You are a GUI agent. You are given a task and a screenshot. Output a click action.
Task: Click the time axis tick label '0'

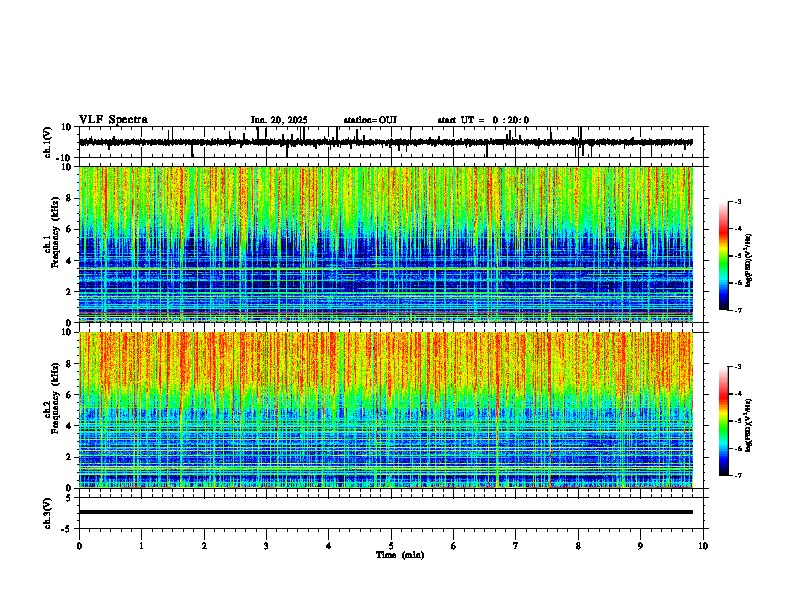click(79, 546)
